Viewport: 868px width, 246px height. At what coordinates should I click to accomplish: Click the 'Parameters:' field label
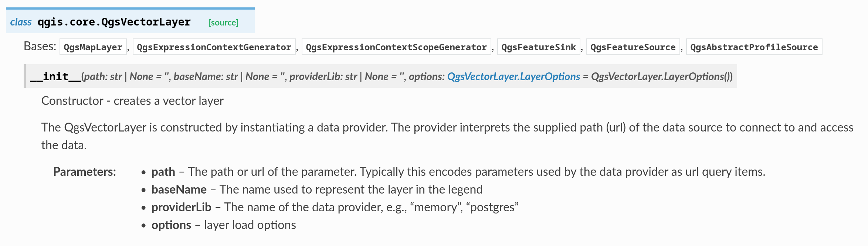click(x=84, y=172)
